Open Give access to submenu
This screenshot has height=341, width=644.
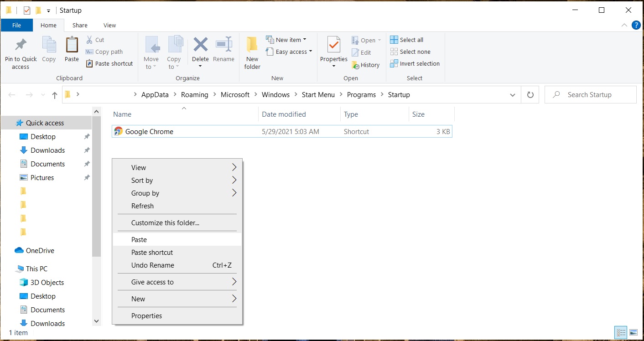pyautogui.click(x=177, y=282)
